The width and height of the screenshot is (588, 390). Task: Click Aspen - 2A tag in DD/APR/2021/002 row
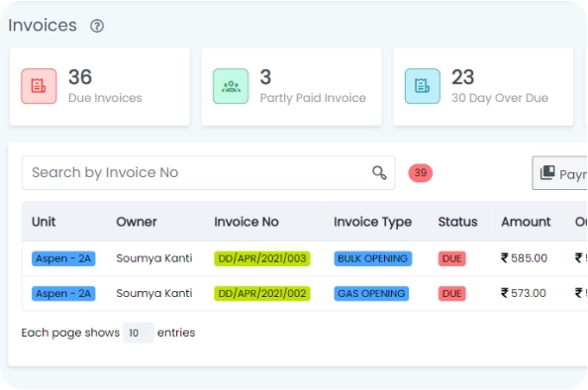coord(63,293)
